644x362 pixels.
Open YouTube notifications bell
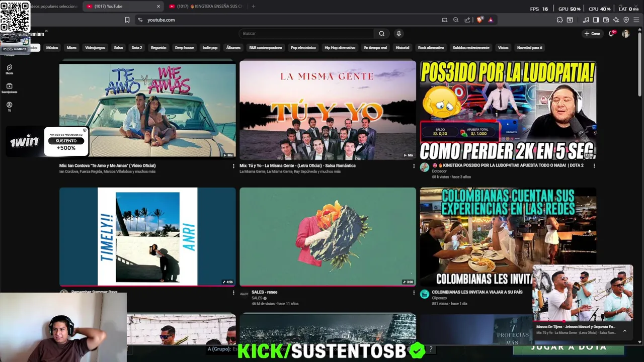pyautogui.click(x=611, y=34)
